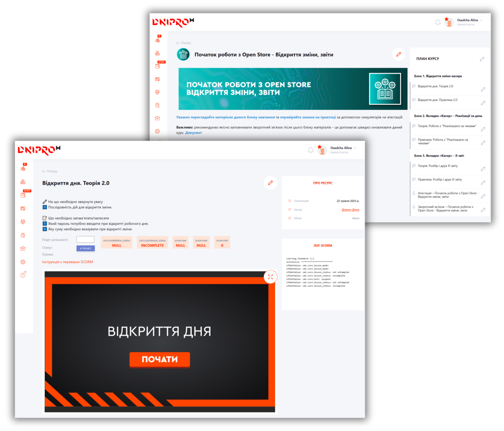Click the fullscreen expand icon on SCORM player
Screen dimensions: 504x431
(270, 277)
